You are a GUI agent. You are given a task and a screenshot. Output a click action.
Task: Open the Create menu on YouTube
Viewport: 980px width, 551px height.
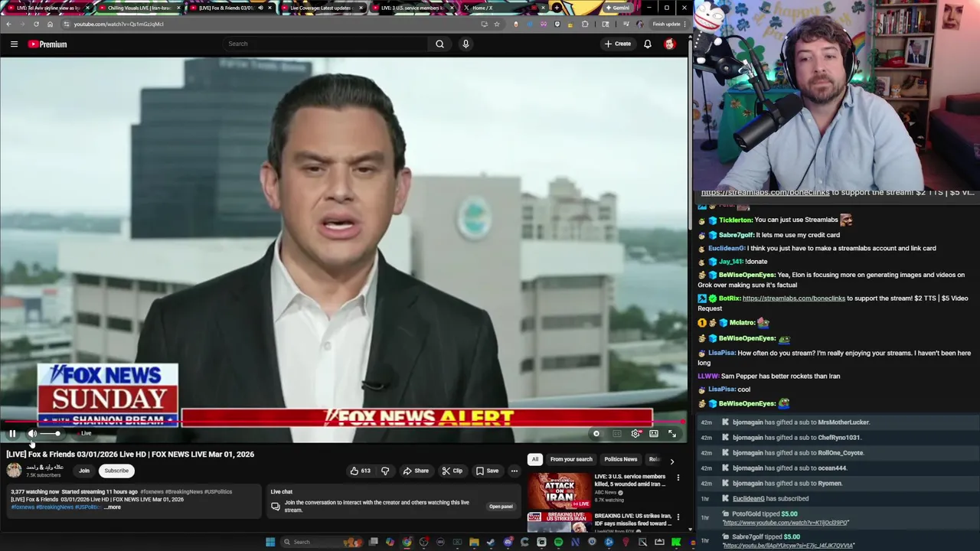coord(618,44)
